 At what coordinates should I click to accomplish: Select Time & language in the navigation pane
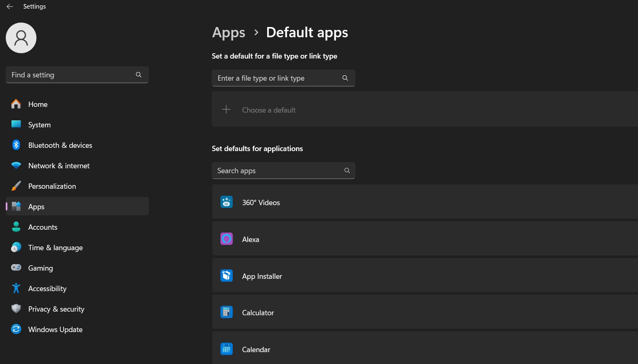(55, 247)
